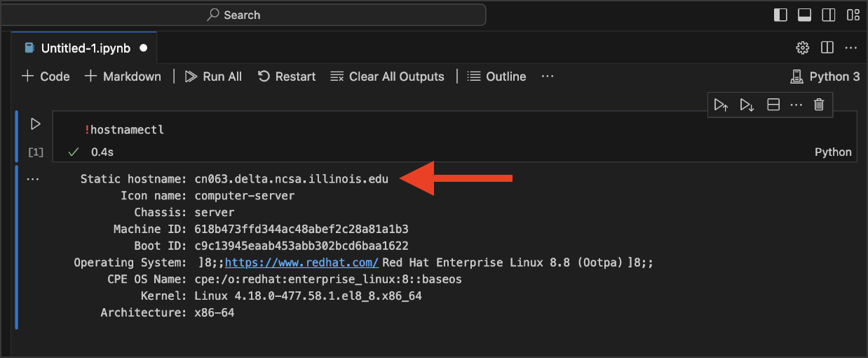Image resolution: width=868 pixels, height=358 pixels.
Task: Open notebook settings gear icon
Action: [x=803, y=48]
